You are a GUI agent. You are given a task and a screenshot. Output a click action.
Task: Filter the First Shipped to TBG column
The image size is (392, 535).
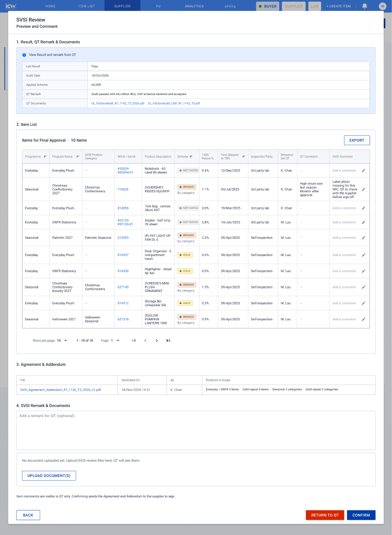(244, 157)
